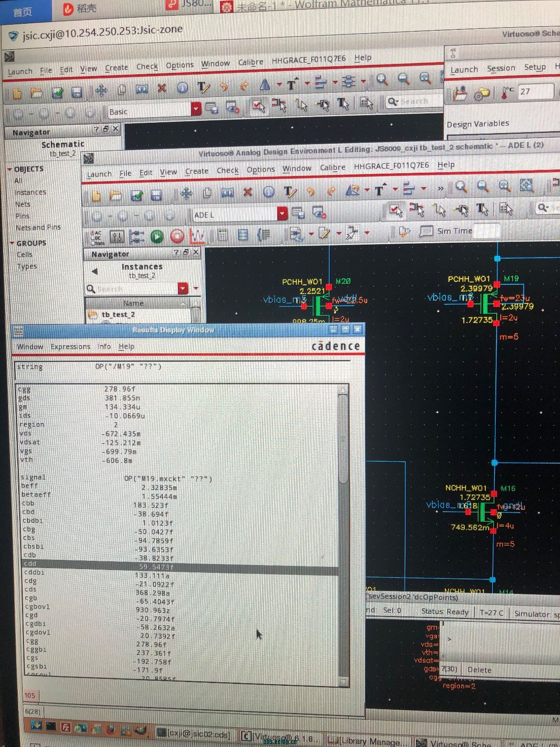This screenshot has height=747, width=560.
Task: Open the Session menu in right-side ADE window
Action: tap(501, 68)
